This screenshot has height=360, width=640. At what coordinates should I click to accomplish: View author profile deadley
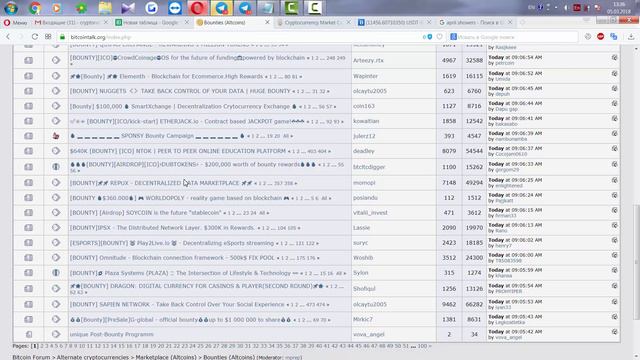point(364,151)
